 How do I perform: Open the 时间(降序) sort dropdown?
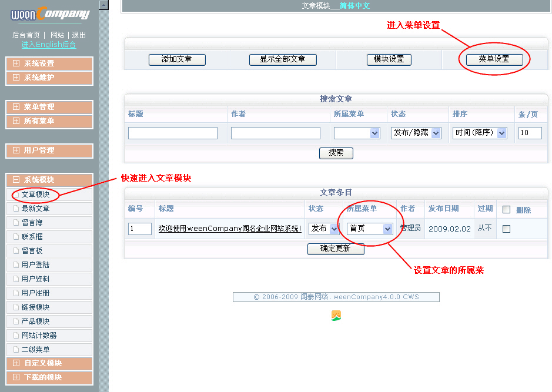click(480, 133)
